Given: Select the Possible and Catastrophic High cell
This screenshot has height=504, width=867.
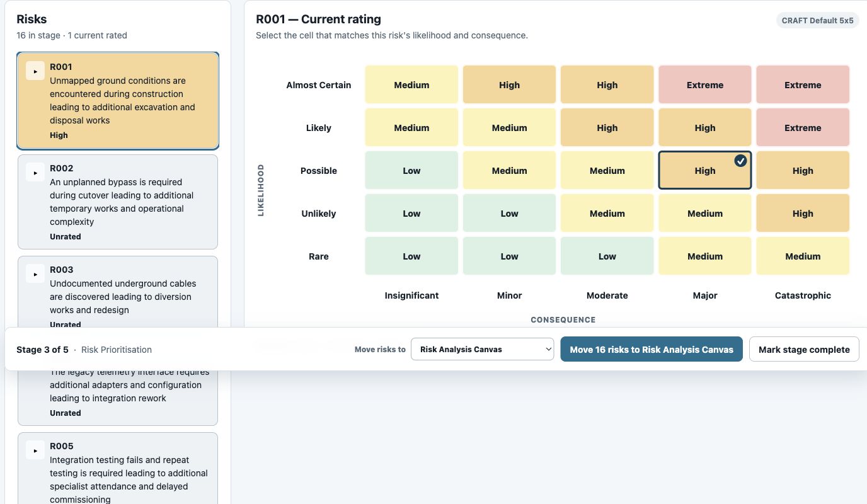Looking at the screenshot, I should click(x=803, y=170).
